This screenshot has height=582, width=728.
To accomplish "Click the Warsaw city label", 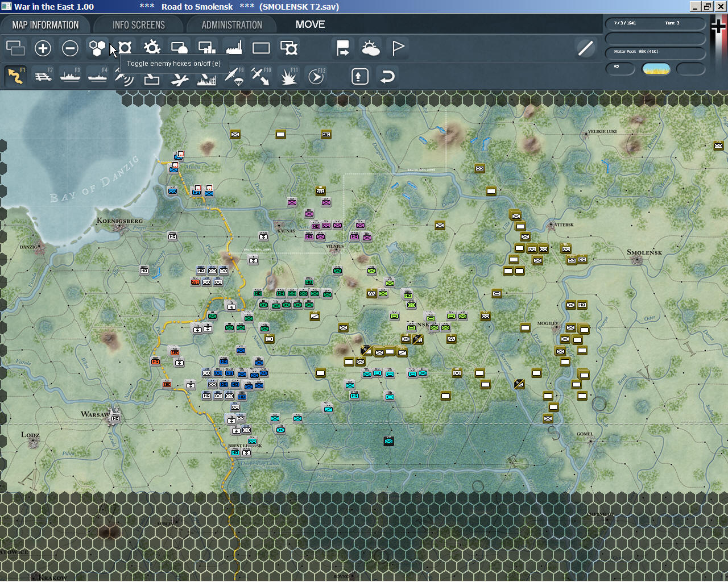I will pos(94,414).
